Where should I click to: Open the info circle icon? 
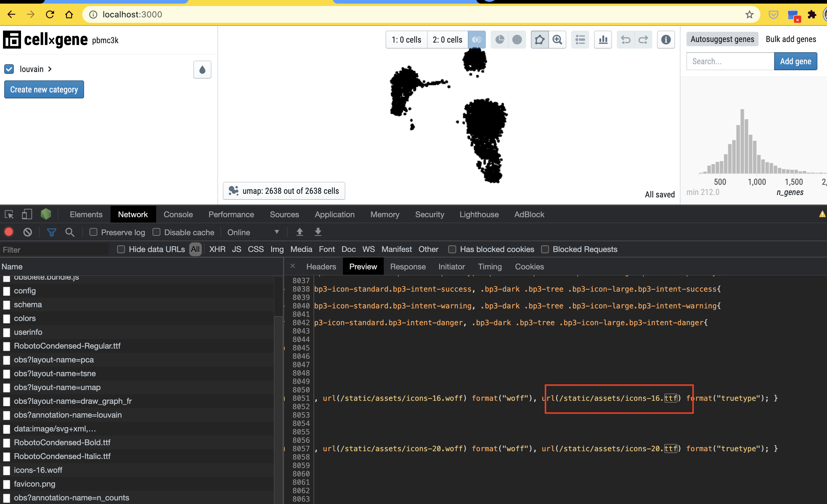pos(666,40)
